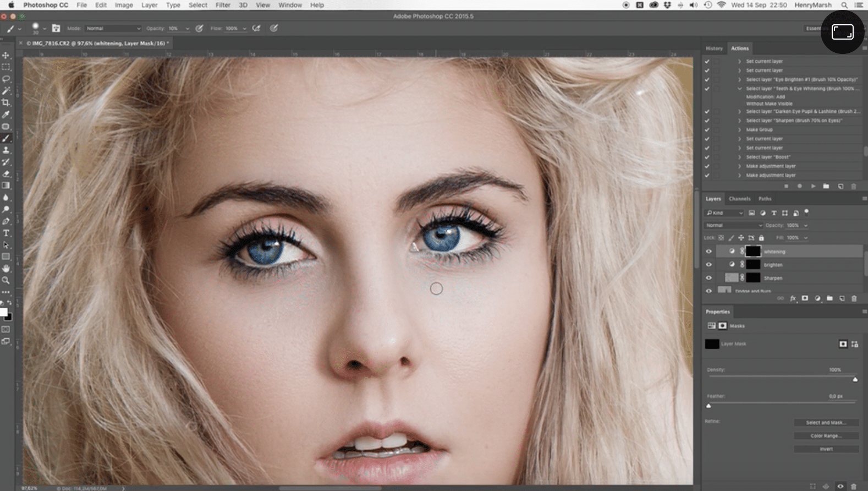Screen dimensions: 868x491
Task: Create a new group in Layers panel
Action: pos(829,298)
